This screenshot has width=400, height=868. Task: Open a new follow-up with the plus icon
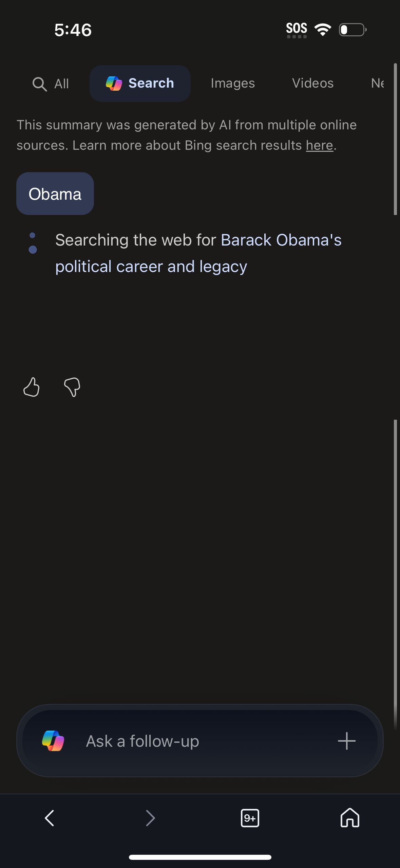pyautogui.click(x=346, y=741)
